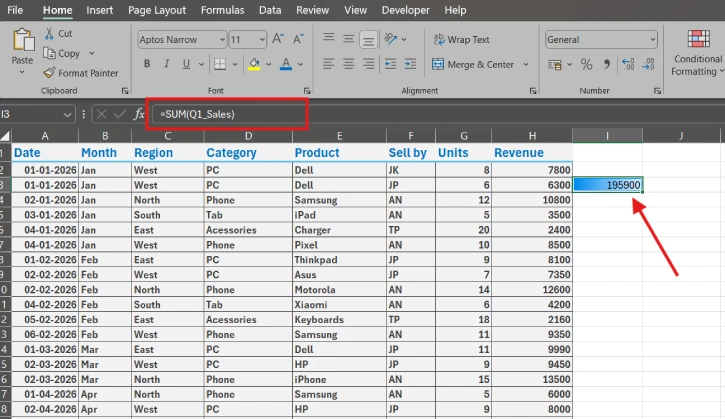Screen dimensions: 725x419
Task: Toggle Underline formatting
Action: pos(186,64)
